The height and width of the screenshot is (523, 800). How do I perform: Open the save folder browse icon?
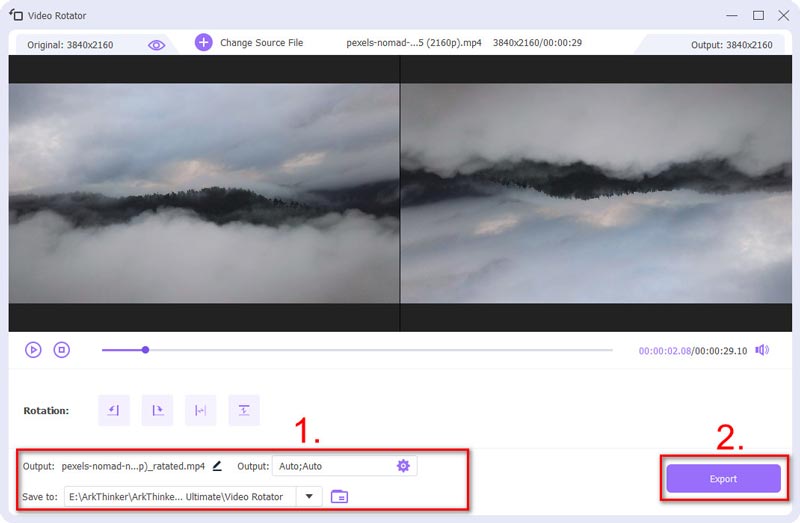339,496
